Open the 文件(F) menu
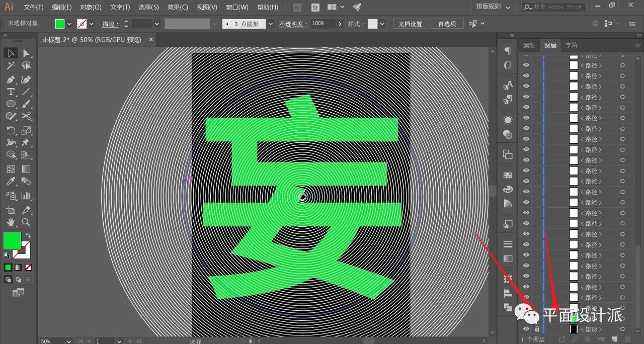The height and width of the screenshot is (344, 644). coord(34,7)
